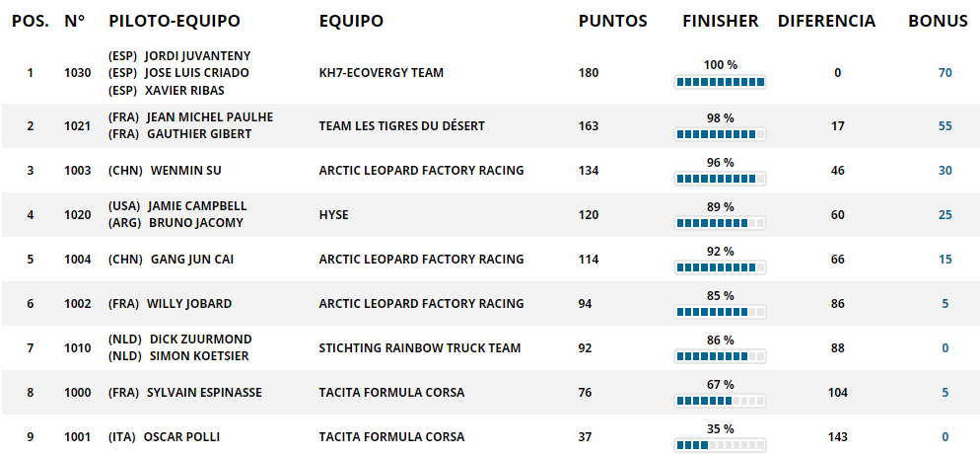The width and height of the screenshot is (980, 454).
Task: Click bonus value 25 for HYSE team
Action: point(945,215)
